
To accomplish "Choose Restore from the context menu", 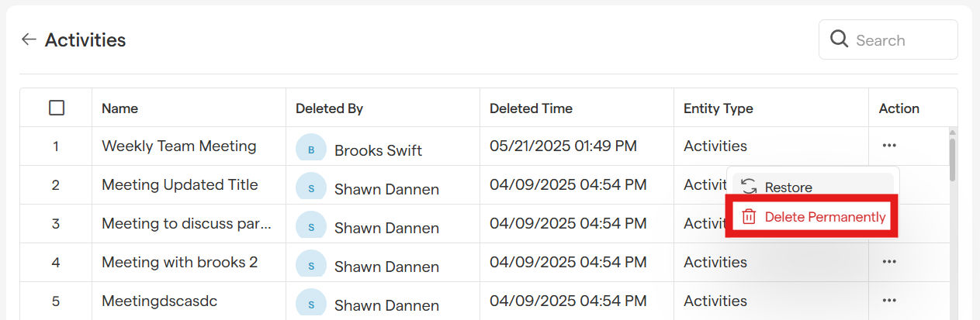I will point(788,187).
